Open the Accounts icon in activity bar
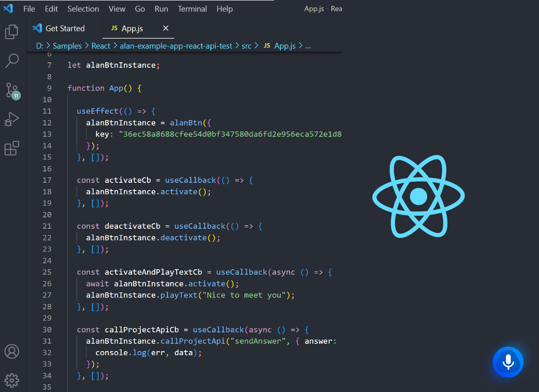539x392 pixels. coord(12,352)
